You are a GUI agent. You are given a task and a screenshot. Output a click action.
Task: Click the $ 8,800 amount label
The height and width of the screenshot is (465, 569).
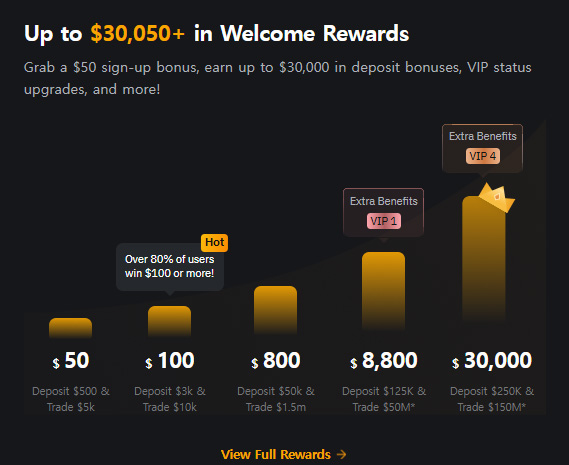(x=384, y=360)
